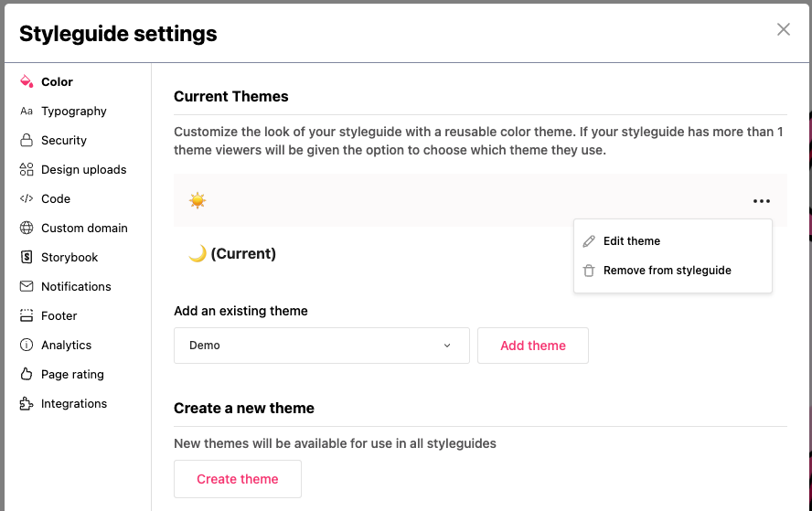Toggle the three-dot menu for sun theme
The height and width of the screenshot is (511, 812).
[761, 201]
